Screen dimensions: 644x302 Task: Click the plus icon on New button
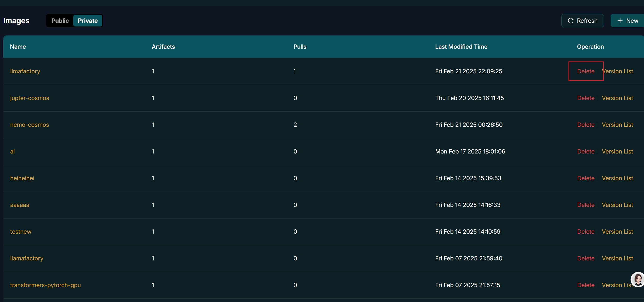click(620, 21)
